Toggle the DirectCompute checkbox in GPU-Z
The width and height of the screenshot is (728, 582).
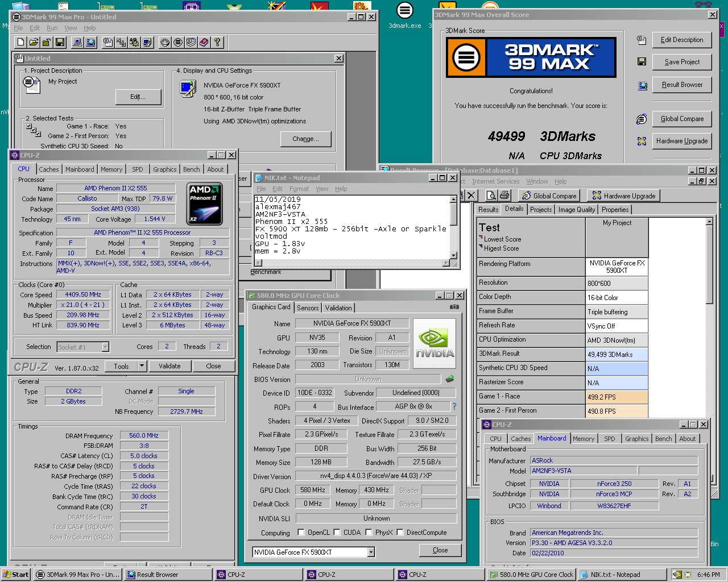(400, 533)
